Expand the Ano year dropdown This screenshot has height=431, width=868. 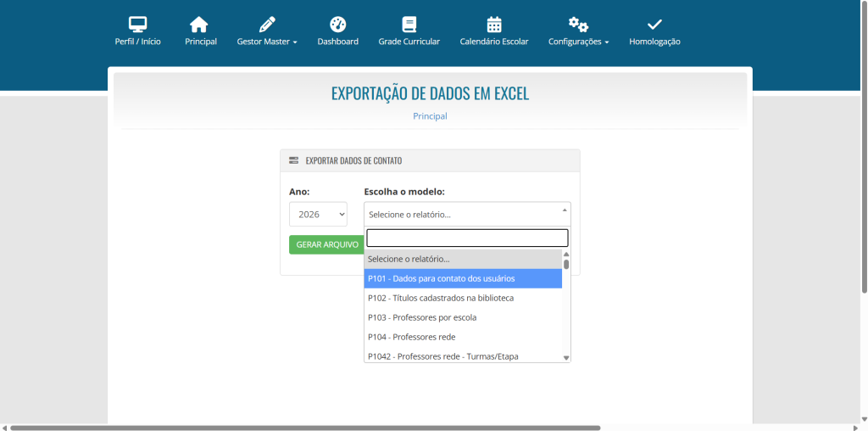tap(318, 215)
